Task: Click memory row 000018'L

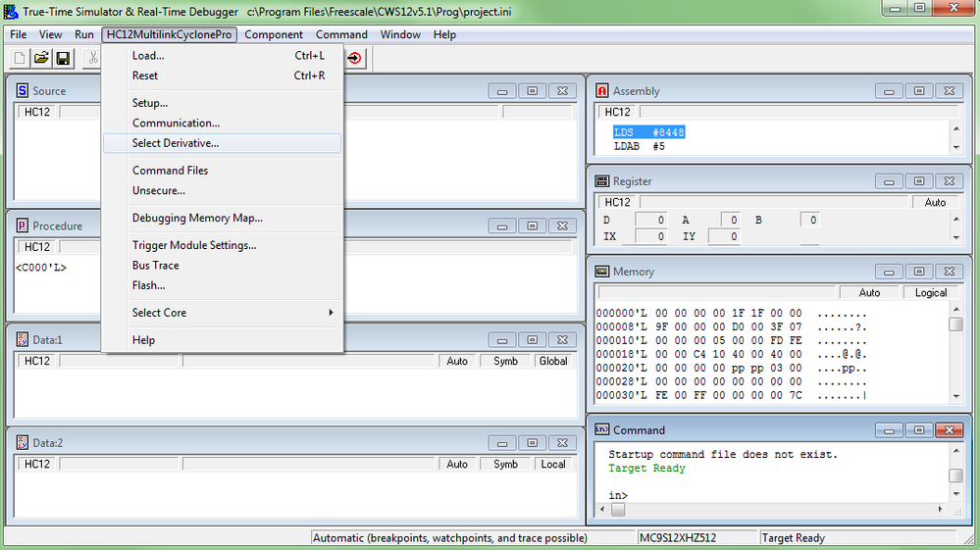Action: (731, 354)
